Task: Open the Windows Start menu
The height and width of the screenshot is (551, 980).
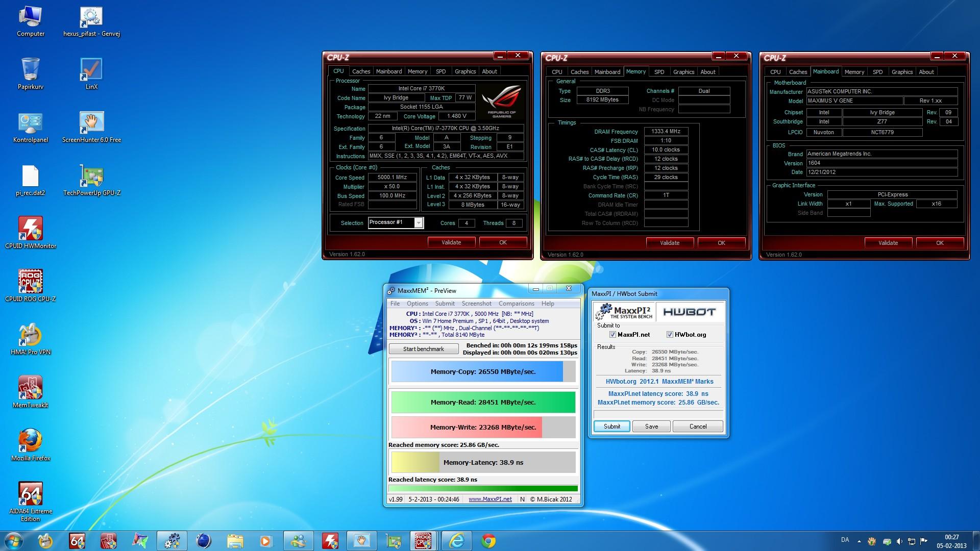Action: click(14, 541)
